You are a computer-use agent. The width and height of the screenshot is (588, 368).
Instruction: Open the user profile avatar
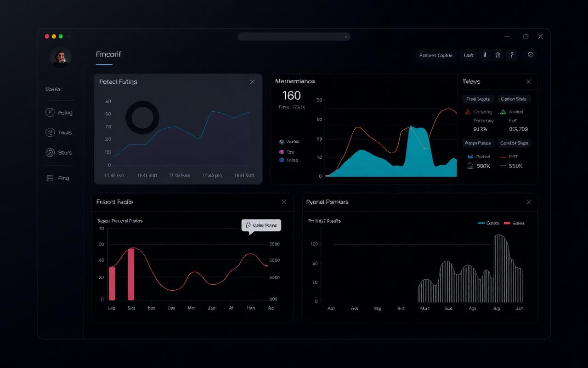[x=60, y=57]
